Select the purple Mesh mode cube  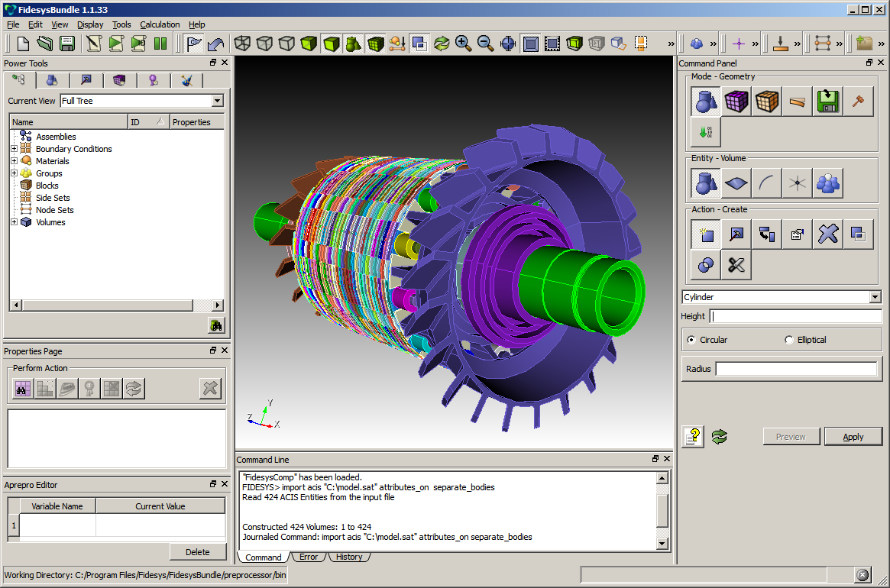click(x=736, y=102)
